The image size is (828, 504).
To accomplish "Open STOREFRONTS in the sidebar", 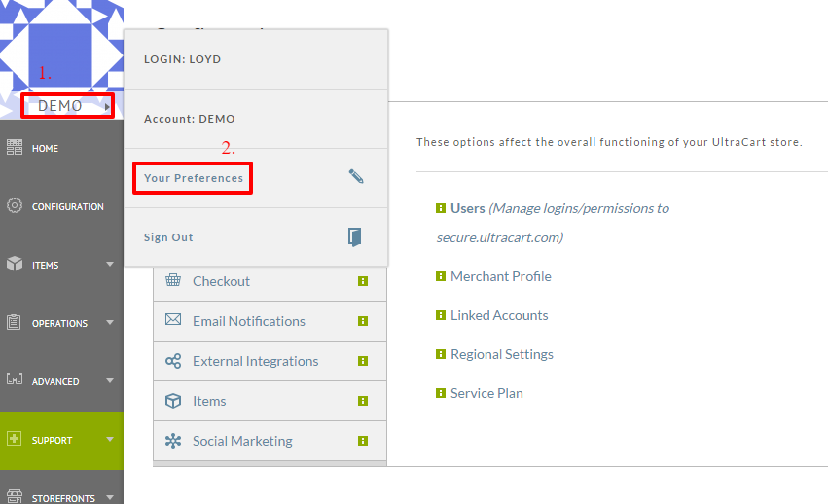I will pos(63,498).
